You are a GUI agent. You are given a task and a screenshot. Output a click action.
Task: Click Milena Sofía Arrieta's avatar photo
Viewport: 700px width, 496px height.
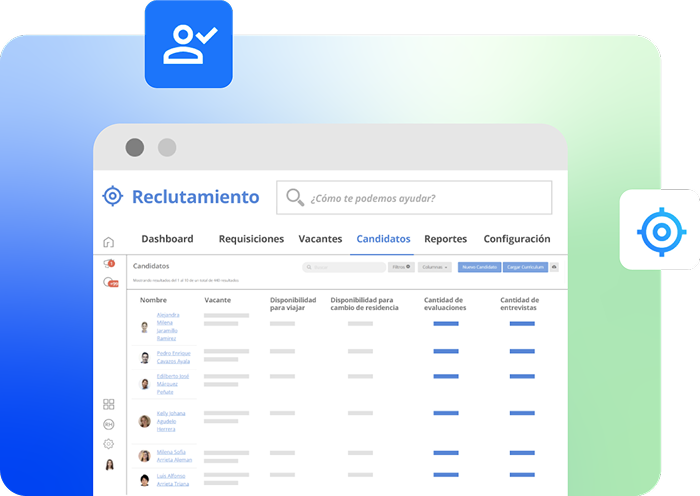[x=144, y=456]
